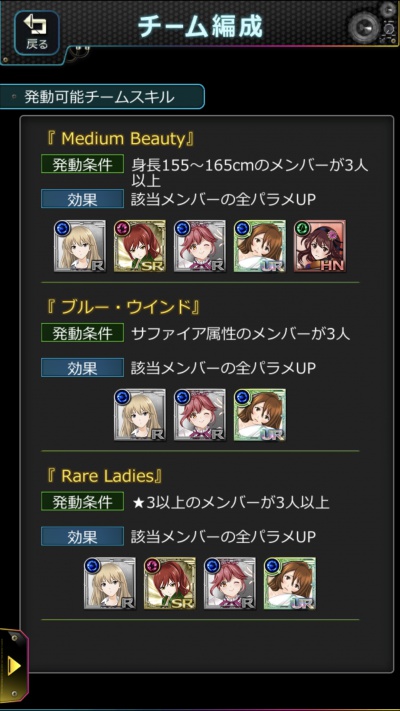Image resolution: width=400 pixels, height=711 pixels.
Task: Select UR card in ブルー・ウインド
Action: tap(259, 414)
